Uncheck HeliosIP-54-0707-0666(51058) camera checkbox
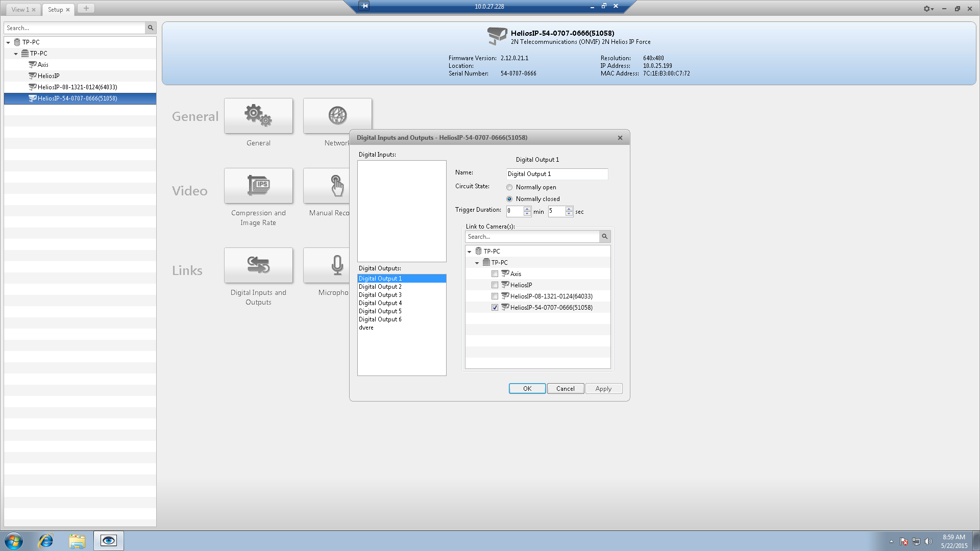980x551 pixels. click(x=495, y=308)
